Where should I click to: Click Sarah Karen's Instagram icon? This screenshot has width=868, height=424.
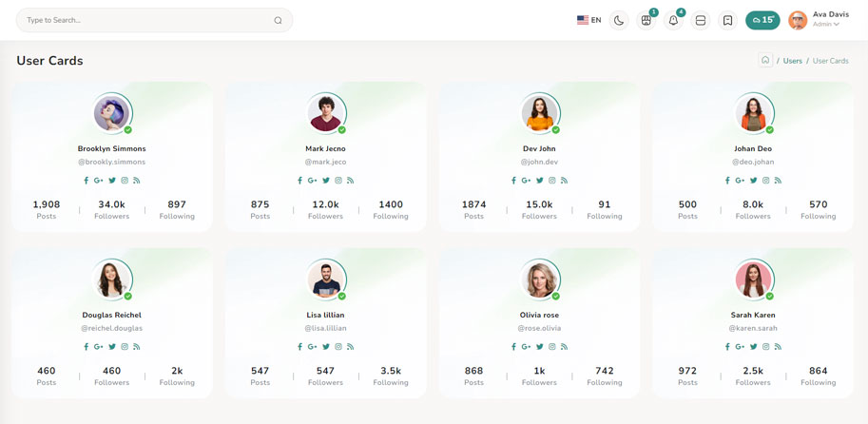(x=765, y=347)
